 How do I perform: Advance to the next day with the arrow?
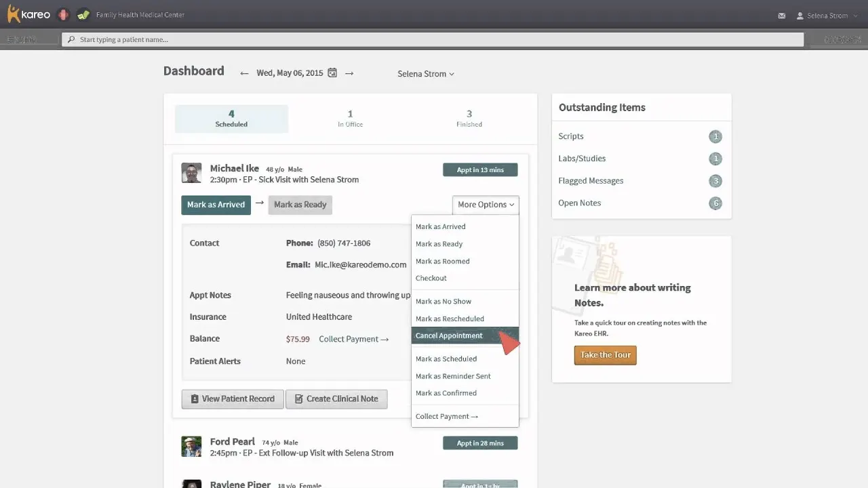coord(349,73)
